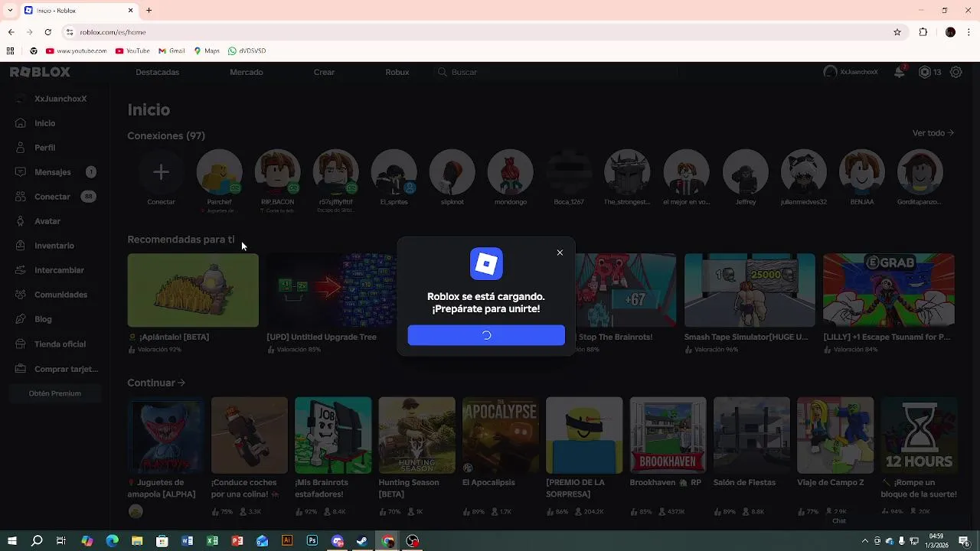Reload the page in Chrome
980x551 pixels.
tap(47, 32)
